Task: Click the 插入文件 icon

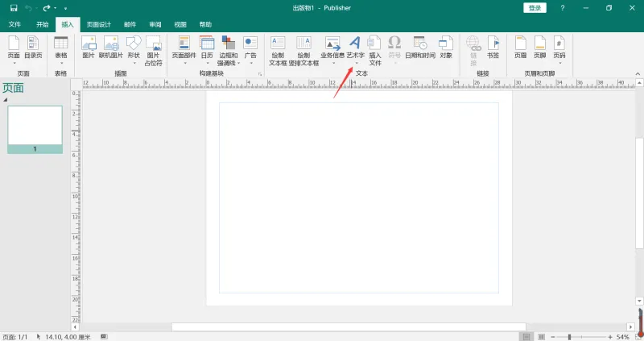Action: (375, 51)
